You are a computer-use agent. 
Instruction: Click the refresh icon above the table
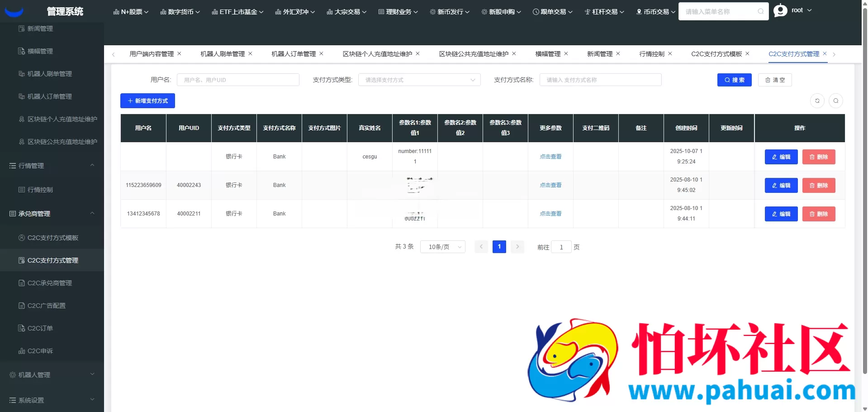point(817,101)
